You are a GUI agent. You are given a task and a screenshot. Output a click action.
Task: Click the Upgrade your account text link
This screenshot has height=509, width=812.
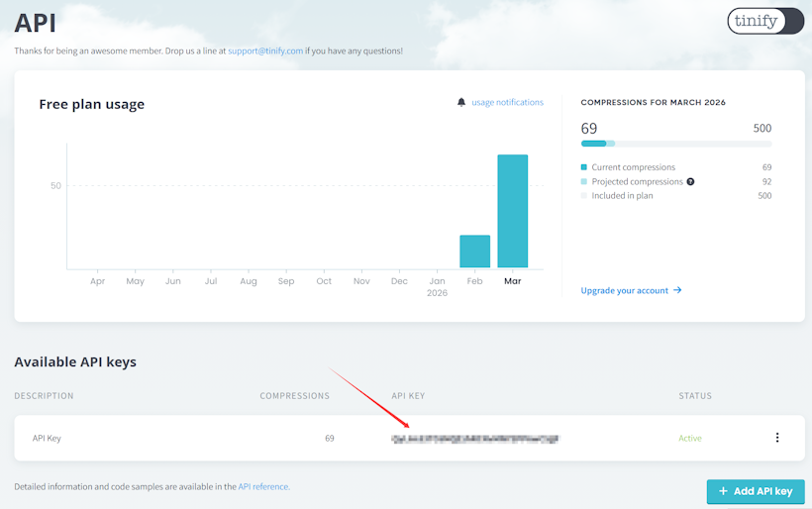point(625,290)
